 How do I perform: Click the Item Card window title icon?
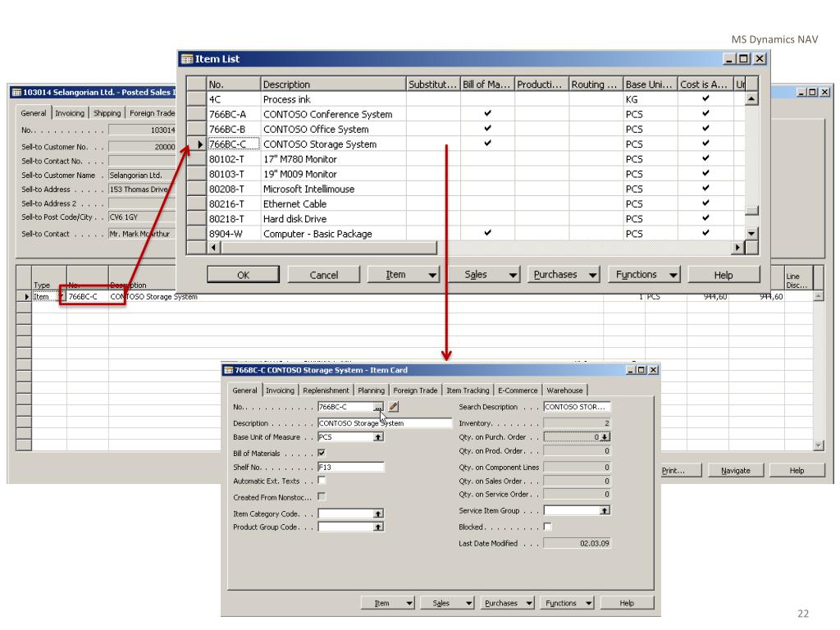(x=229, y=370)
